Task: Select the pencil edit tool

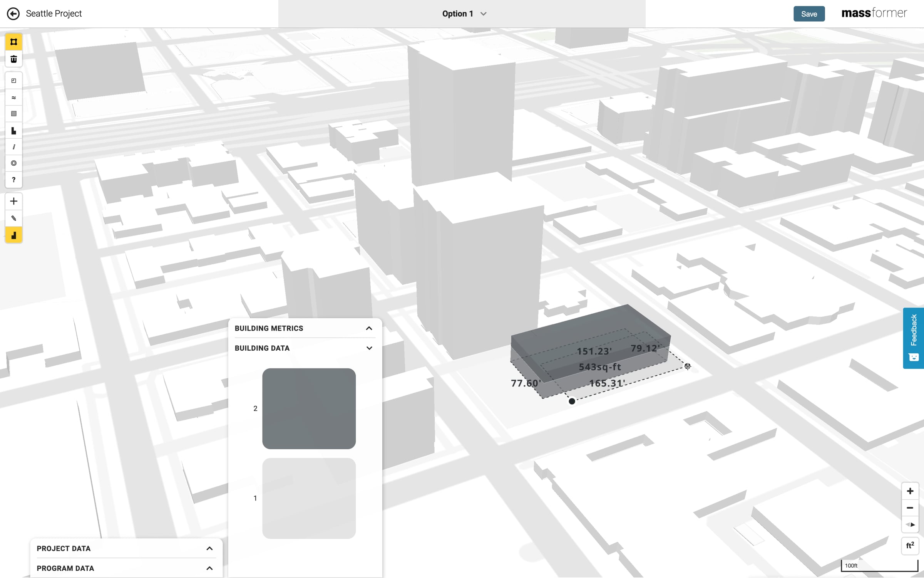Action: (13, 218)
